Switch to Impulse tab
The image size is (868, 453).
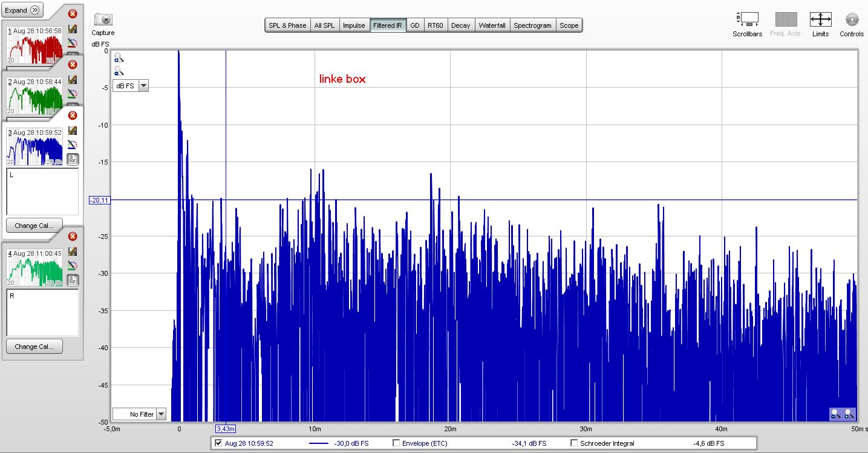coord(354,25)
